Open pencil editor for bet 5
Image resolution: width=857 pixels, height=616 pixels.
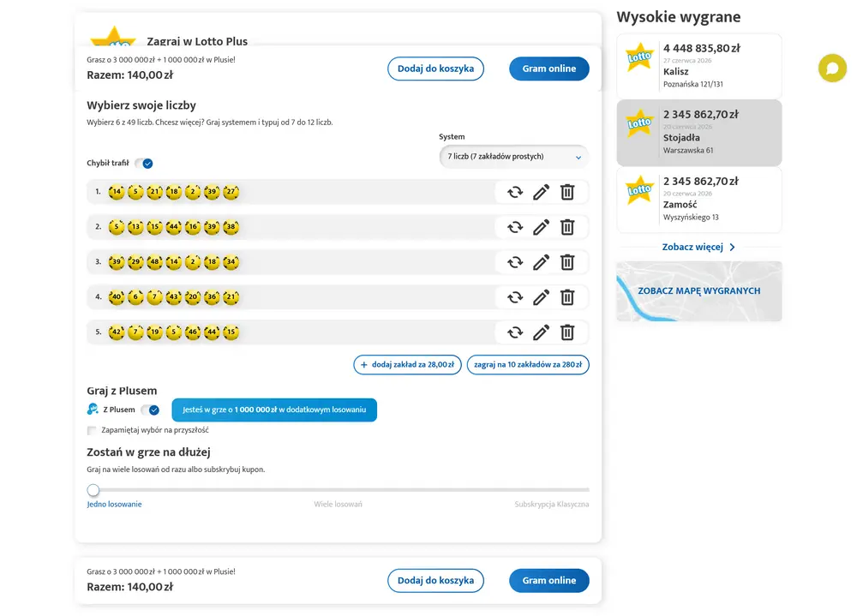[541, 332]
